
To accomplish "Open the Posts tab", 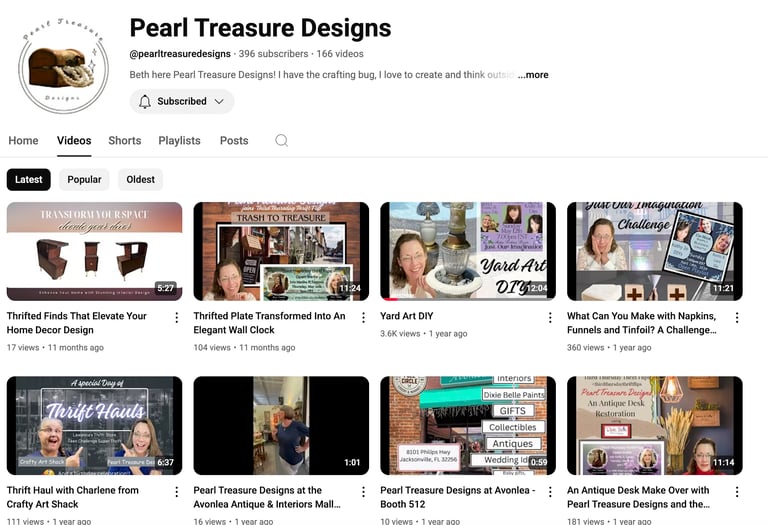I will tap(234, 141).
